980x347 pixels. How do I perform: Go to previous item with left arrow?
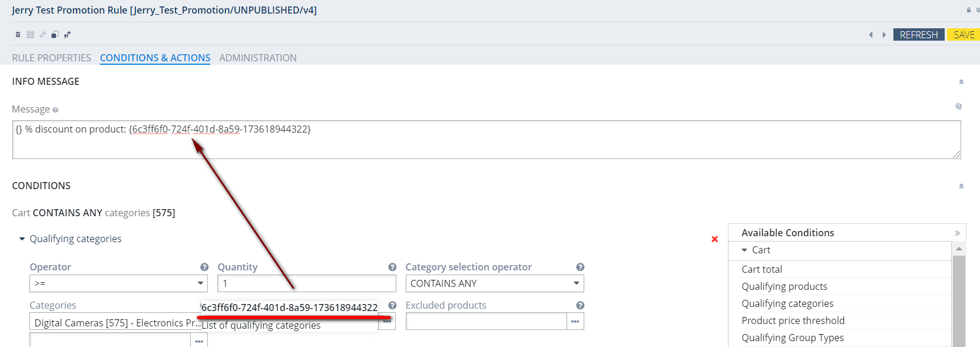pyautogui.click(x=870, y=35)
